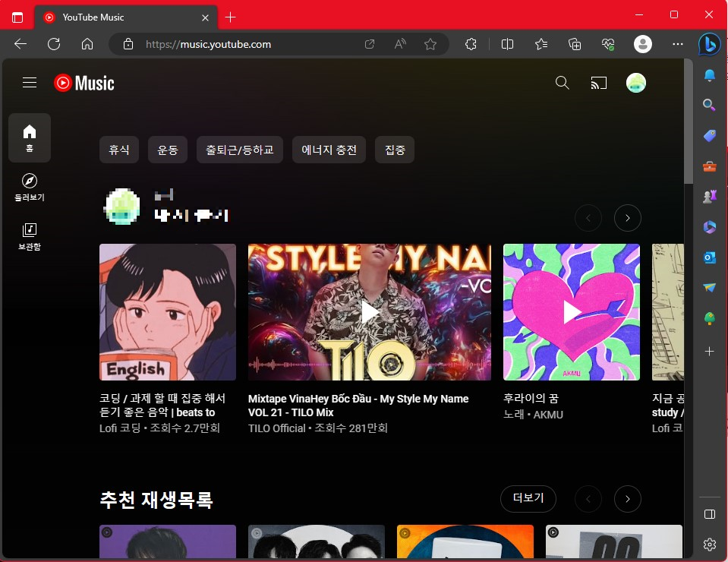Show next items in the listen-again carousel

click(628, 218)
